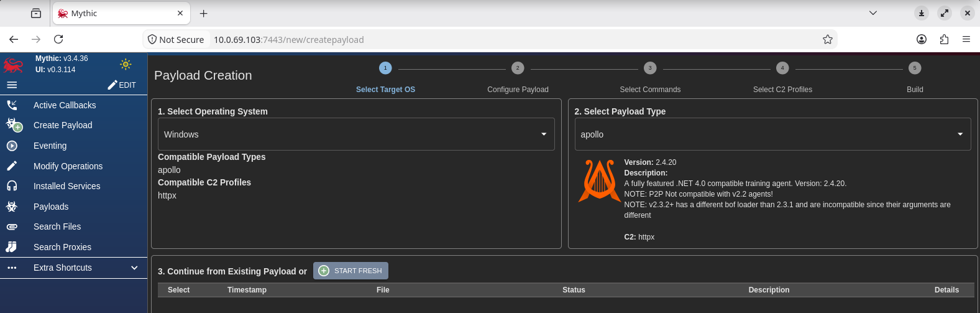Click the Description column header
This screenshot has height=313, width=980.
coord(769,290)
